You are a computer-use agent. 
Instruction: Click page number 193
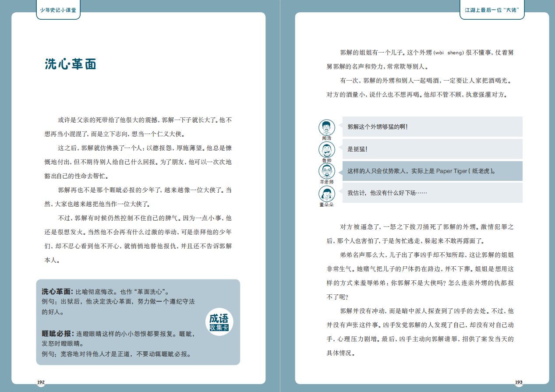coord(519,382)
